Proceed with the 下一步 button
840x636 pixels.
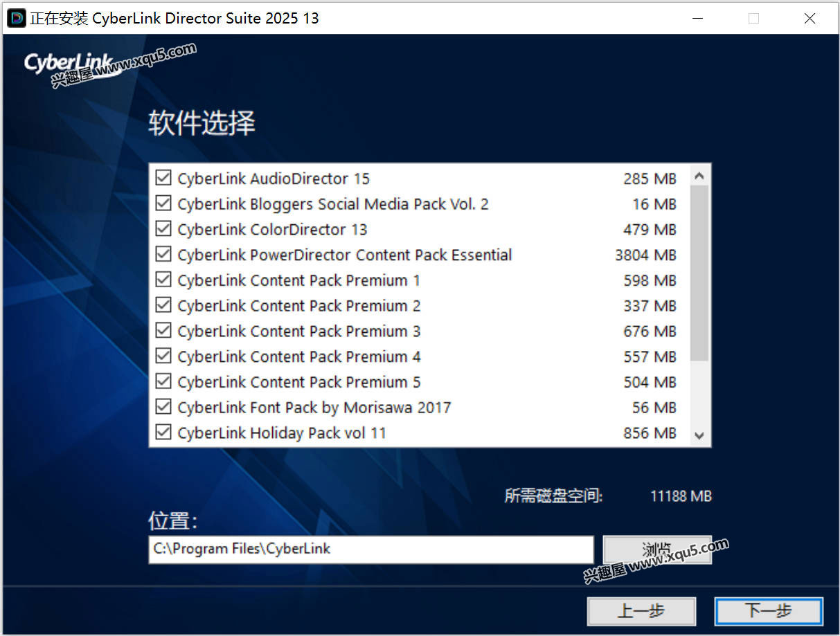pyautogui.click(x=769, y=611)
